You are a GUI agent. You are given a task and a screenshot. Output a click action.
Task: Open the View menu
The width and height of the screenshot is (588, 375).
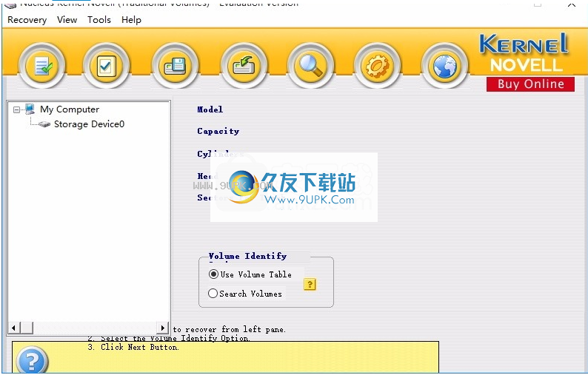point(67,20)
